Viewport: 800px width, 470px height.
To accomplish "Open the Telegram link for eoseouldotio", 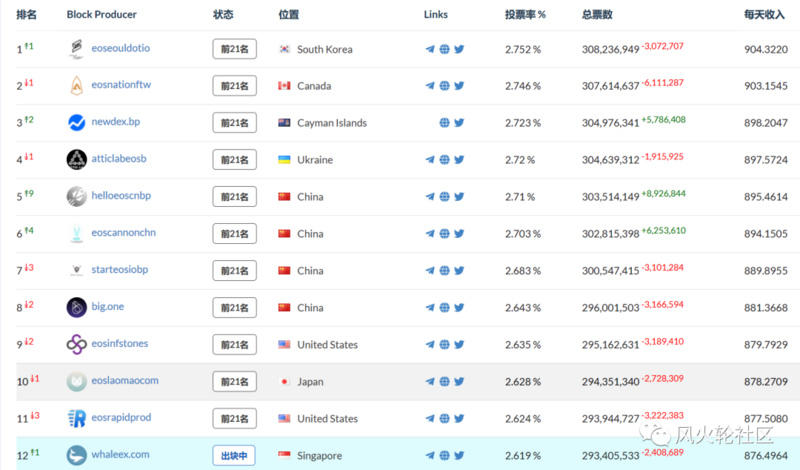I will (430, 49).
